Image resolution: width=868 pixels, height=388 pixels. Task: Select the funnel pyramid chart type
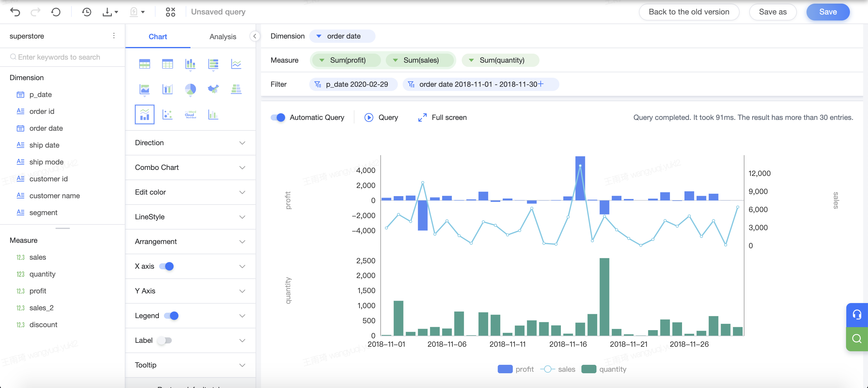coord(236,89)
